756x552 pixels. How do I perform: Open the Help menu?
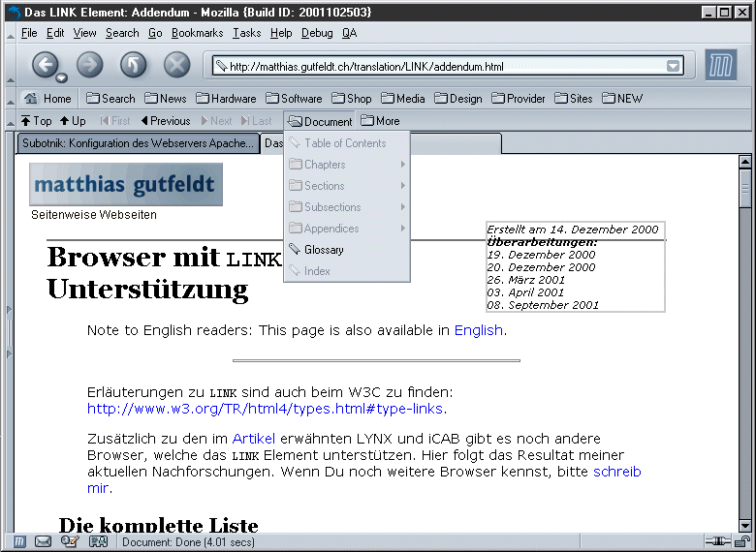[281, 33]
